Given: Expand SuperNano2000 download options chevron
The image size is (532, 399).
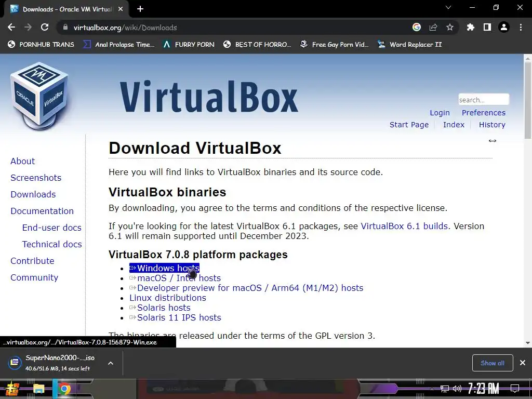Looking at the screenshot, I should point(111,363).
